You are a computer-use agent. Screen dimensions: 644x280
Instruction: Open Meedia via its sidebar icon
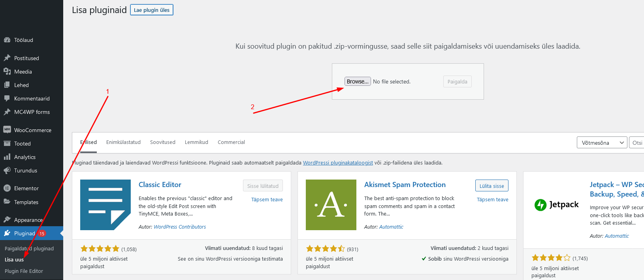coord(7,72)
